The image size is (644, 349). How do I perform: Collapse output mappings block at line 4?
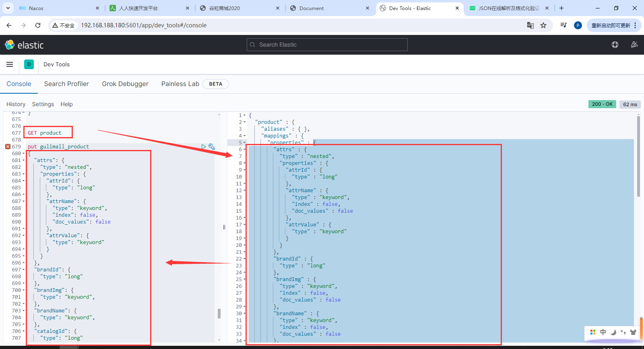click(x=244, y=136)
